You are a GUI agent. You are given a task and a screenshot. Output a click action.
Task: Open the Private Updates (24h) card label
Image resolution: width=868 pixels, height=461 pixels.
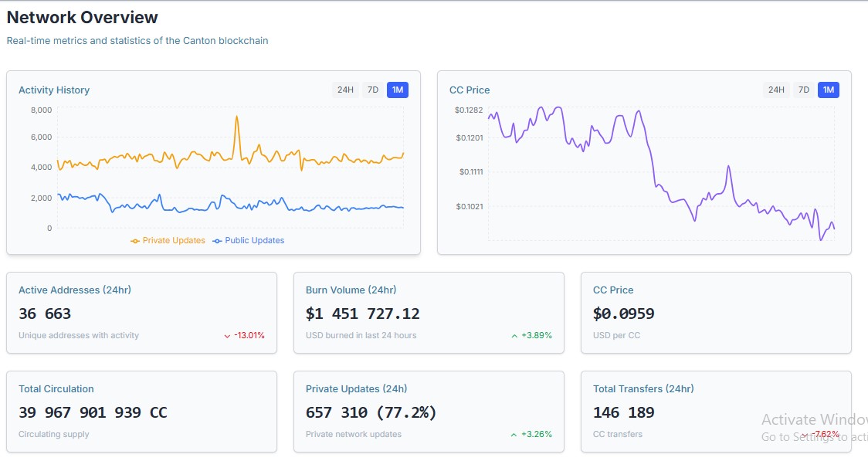[x=357, y=389]
